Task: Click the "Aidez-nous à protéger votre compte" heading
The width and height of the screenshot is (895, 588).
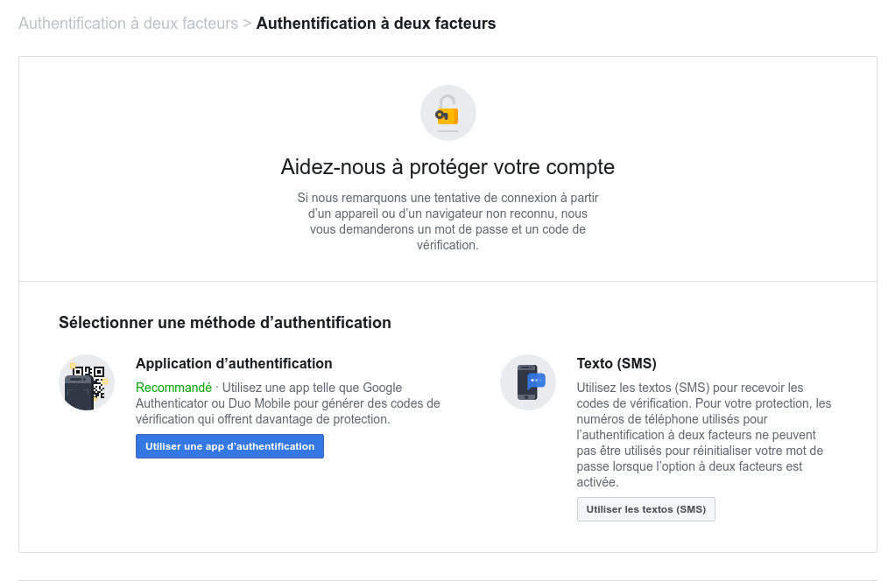Action: pos(447,167)
